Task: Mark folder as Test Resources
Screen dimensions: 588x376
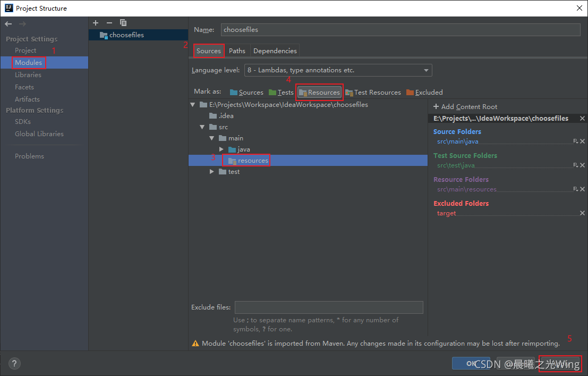Action: pyautogui.click(x=373, y=93)
